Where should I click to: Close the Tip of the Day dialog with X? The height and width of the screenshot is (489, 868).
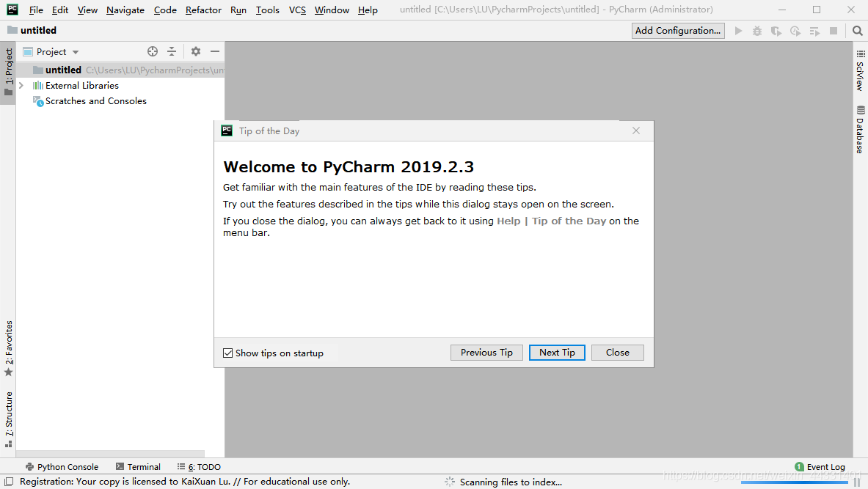click(x=636, y=130)
